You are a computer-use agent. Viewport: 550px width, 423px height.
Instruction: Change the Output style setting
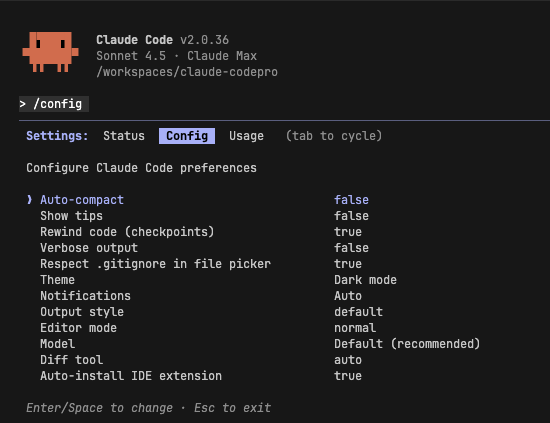click(212, 312)
